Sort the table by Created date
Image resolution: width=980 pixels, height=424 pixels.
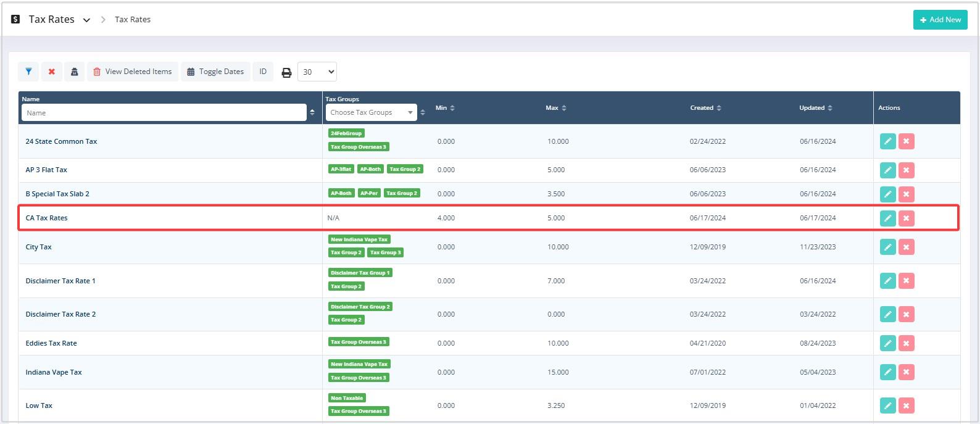pyautogui.click(x=719, y=108)
